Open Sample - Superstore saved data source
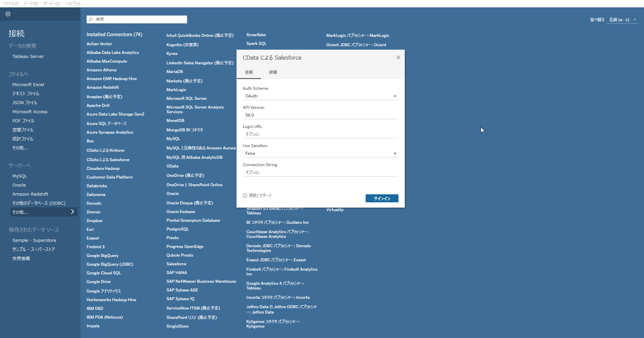This screenshot has width=644, height=338. [x=34, y=241]
